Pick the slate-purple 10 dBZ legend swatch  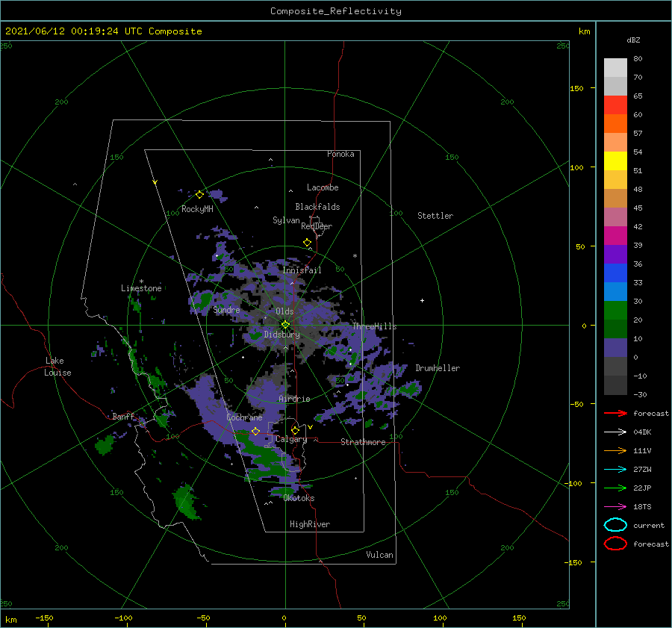pos(615,348)
